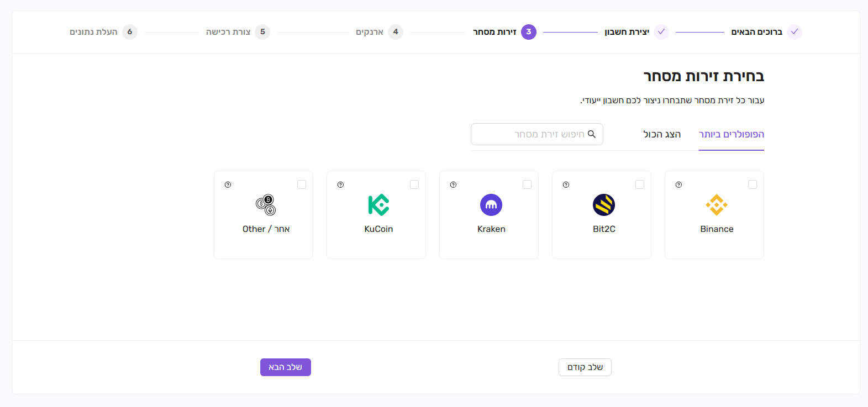This screenshot has width=868, height=407.
Task: Click the זירות מסחר step label
Action: pyautogui.click(x=495, y=32)
